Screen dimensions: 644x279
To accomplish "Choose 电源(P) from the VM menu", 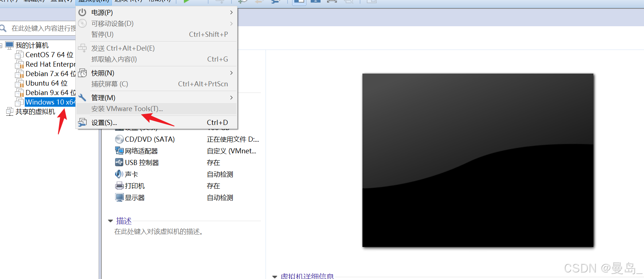I will click(x=157, y=12).
